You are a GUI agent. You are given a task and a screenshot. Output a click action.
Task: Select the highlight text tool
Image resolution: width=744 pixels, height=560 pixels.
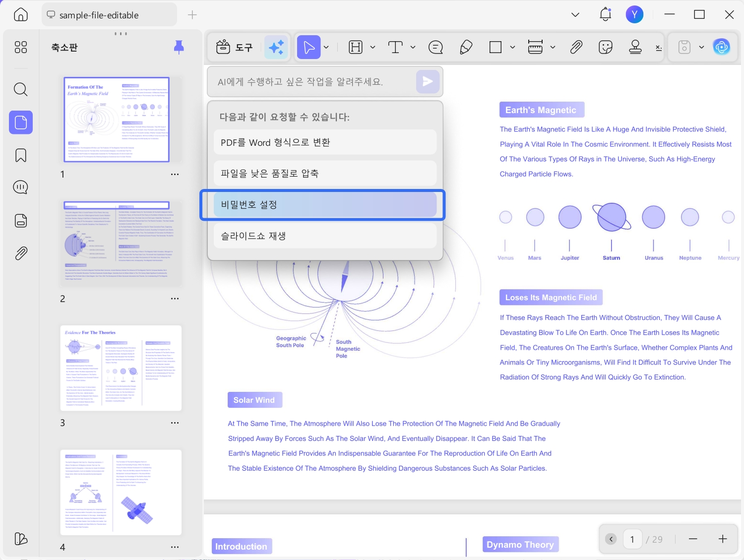coord(356,47)
